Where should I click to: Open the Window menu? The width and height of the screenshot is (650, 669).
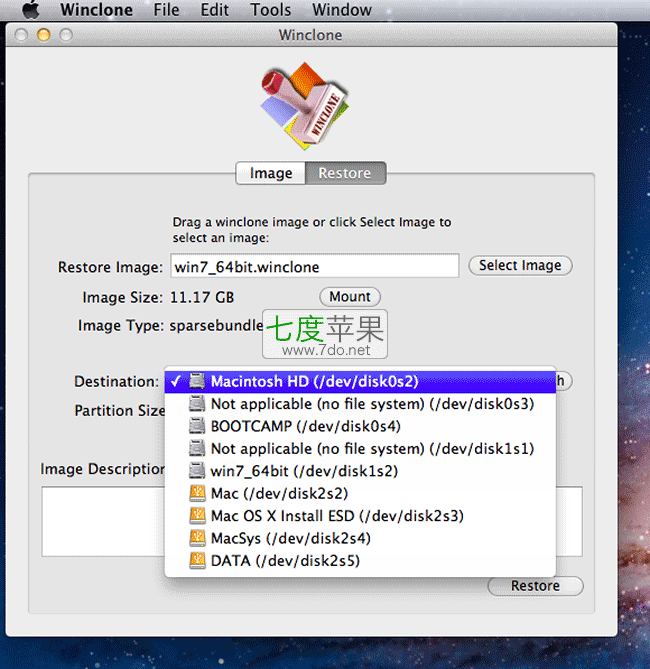(342, 10)
